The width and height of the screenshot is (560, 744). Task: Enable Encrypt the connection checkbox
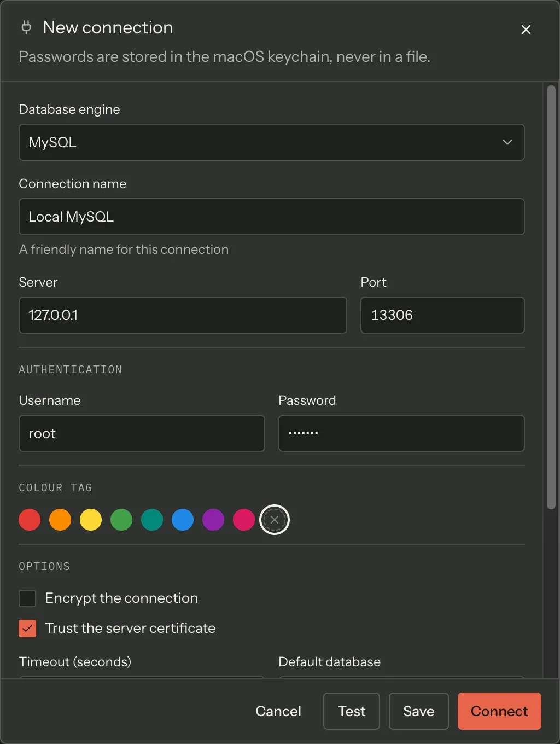(x=27, y=598)
